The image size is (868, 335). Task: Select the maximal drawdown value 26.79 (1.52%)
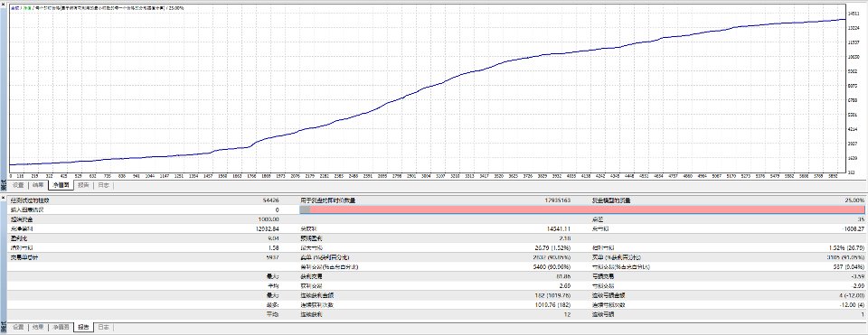click(552, 247)
